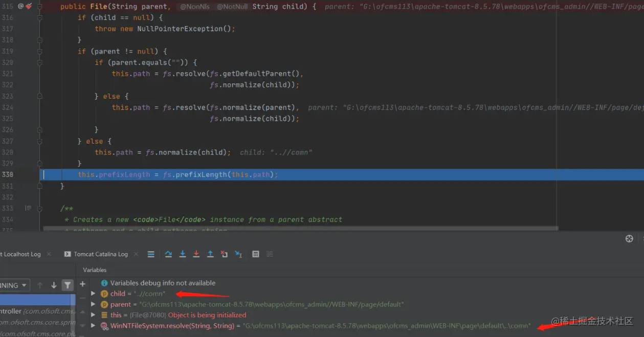Click the Step Over debugger icon
This screenshot has width=644, height=337.
click(168, 254)
